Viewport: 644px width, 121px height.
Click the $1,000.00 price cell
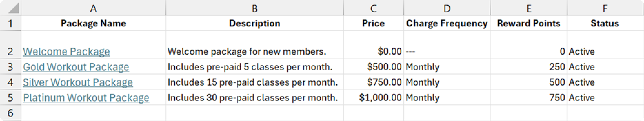click(373, 98)
